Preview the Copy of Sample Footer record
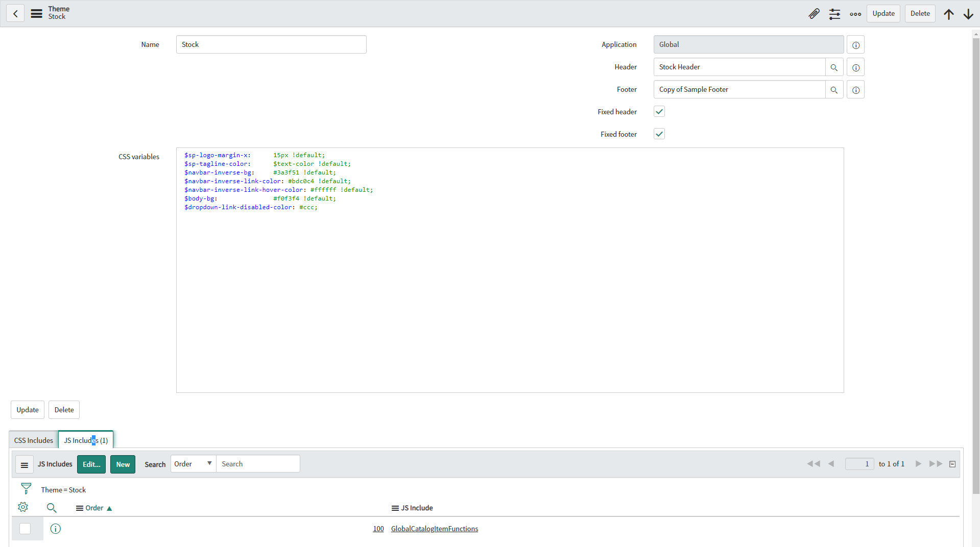 856,90
